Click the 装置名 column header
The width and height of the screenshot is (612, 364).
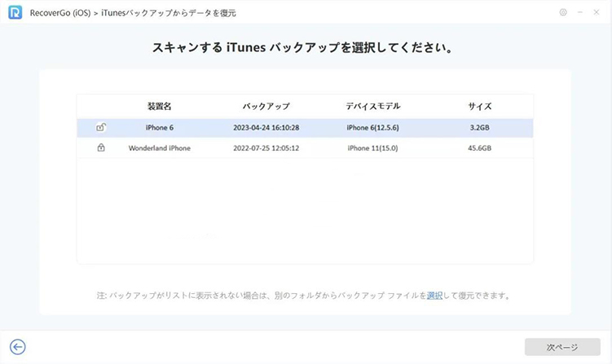pos(159,106)
